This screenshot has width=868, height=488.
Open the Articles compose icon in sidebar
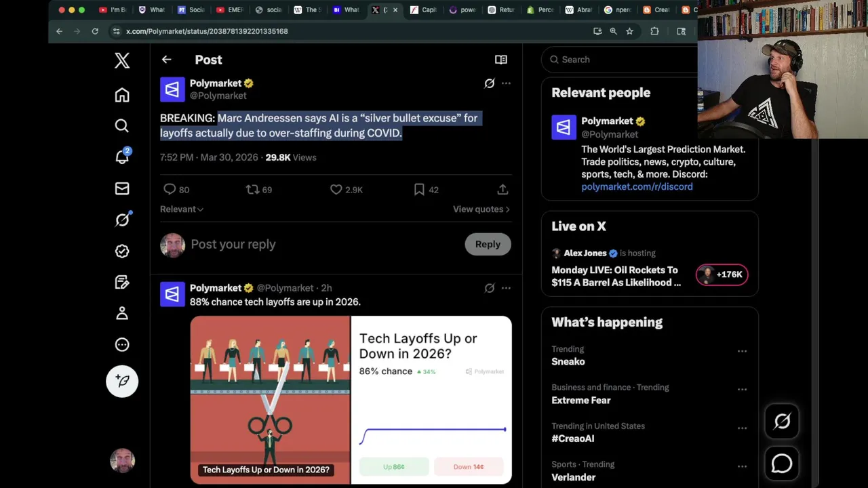pos(122,282)
